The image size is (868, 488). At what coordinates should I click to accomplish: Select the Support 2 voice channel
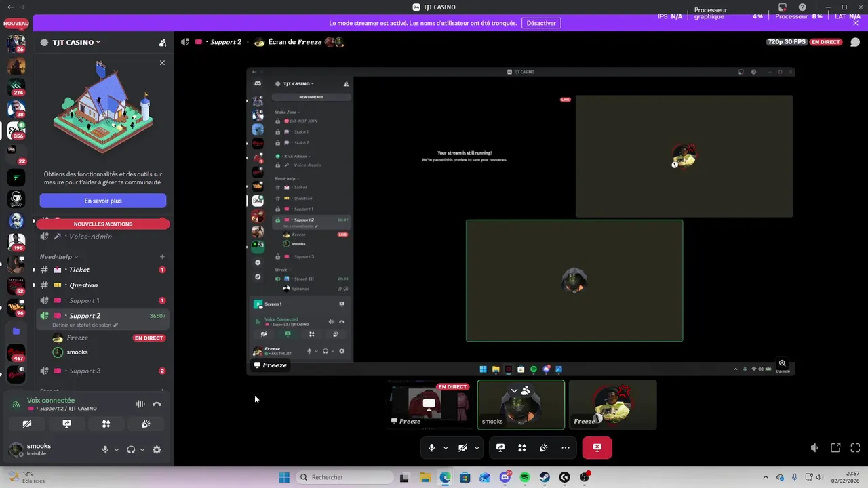[102, 316]
